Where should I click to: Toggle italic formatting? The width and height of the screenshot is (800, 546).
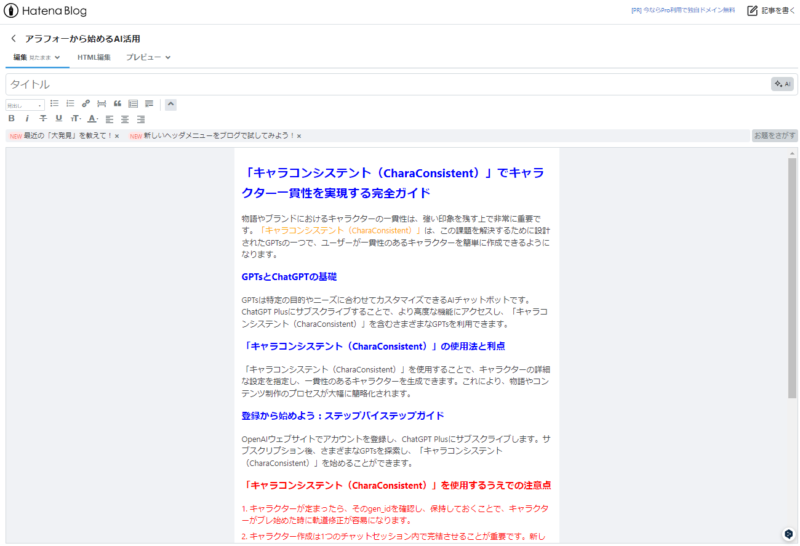[27, 118]
